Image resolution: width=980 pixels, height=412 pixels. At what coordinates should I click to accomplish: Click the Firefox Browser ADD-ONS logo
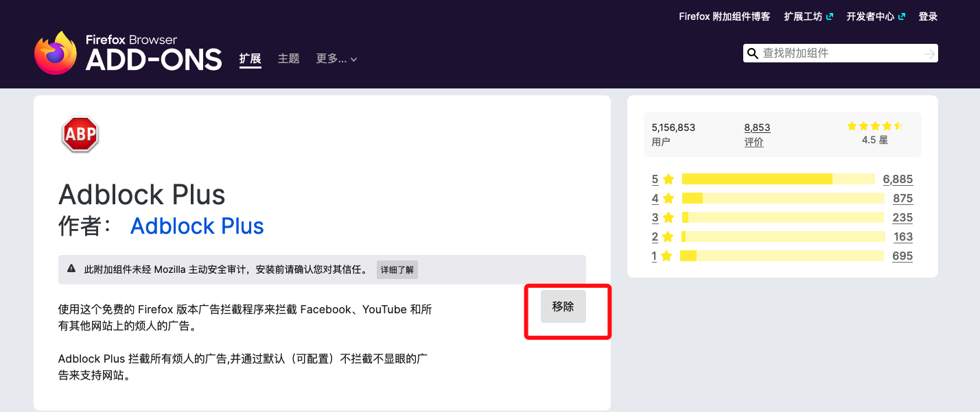pyautogui.click(x=128, y=53)
